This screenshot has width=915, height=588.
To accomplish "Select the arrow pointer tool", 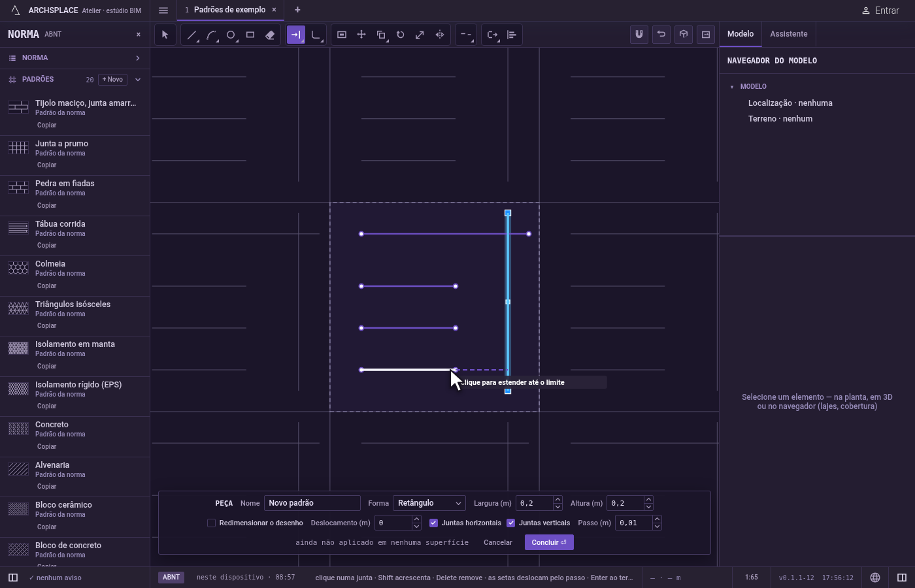I will click(165, 35).
